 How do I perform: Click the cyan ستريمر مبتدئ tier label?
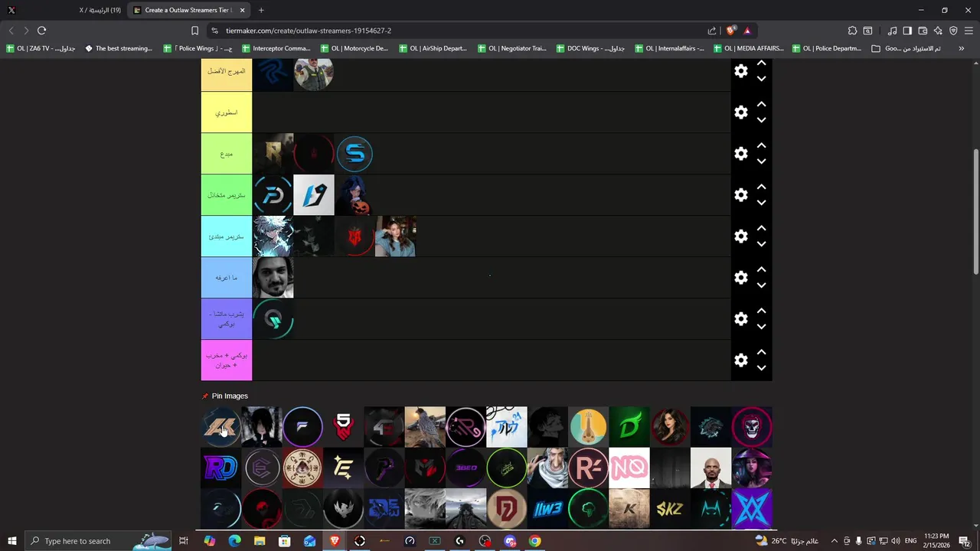point(227,236)
